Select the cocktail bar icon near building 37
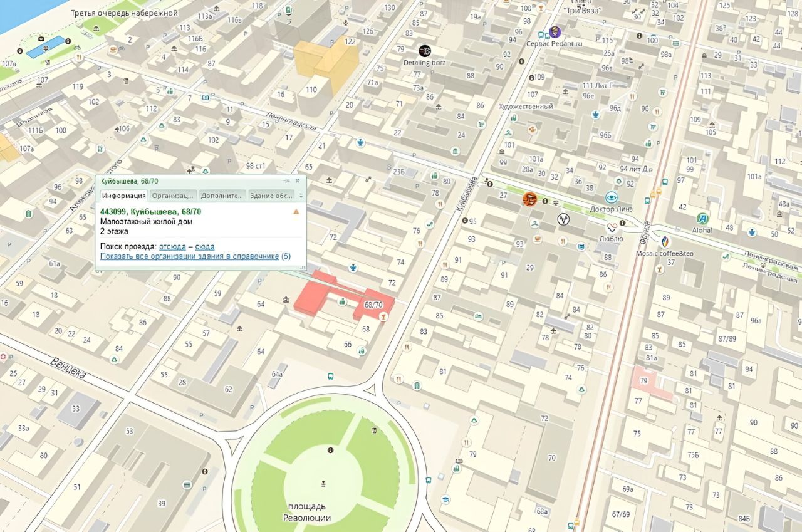The image size is (802, 532). [x=659, y=269]
